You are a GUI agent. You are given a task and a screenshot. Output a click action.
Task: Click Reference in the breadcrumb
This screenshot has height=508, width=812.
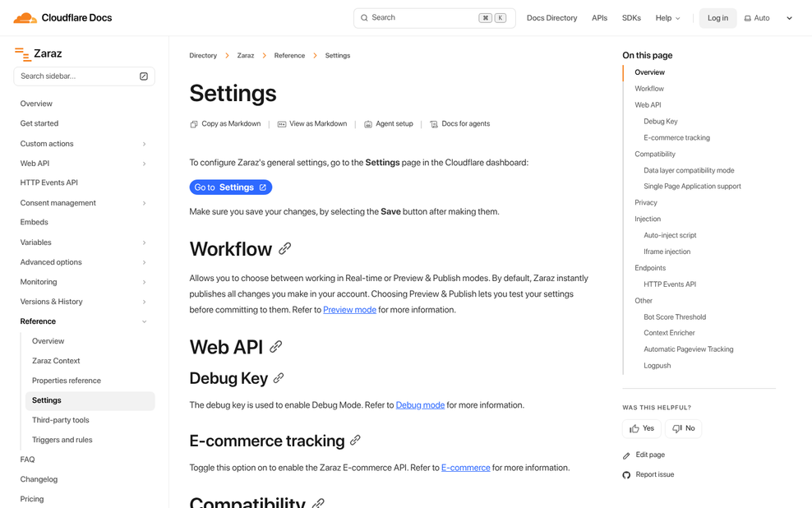point(289,55)
